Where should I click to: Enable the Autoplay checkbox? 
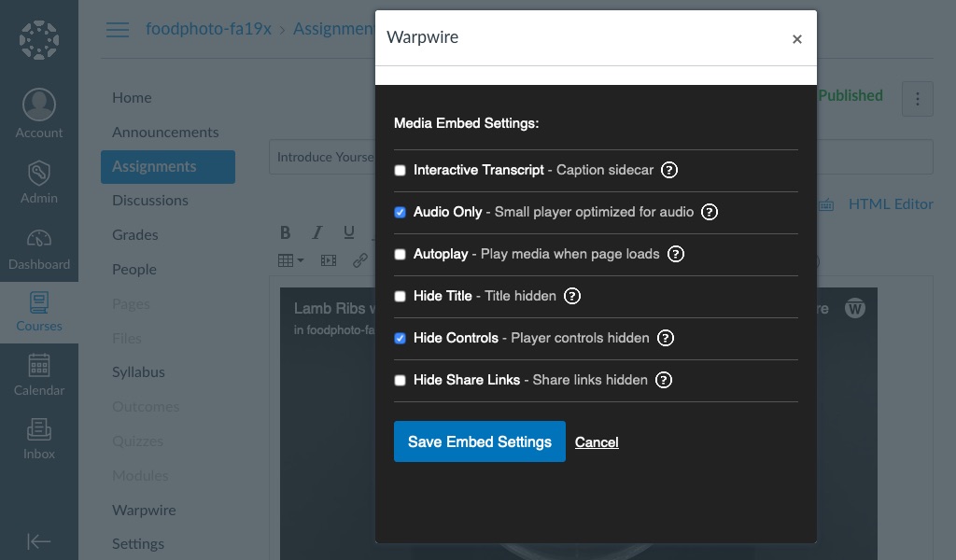pos(400,254)
